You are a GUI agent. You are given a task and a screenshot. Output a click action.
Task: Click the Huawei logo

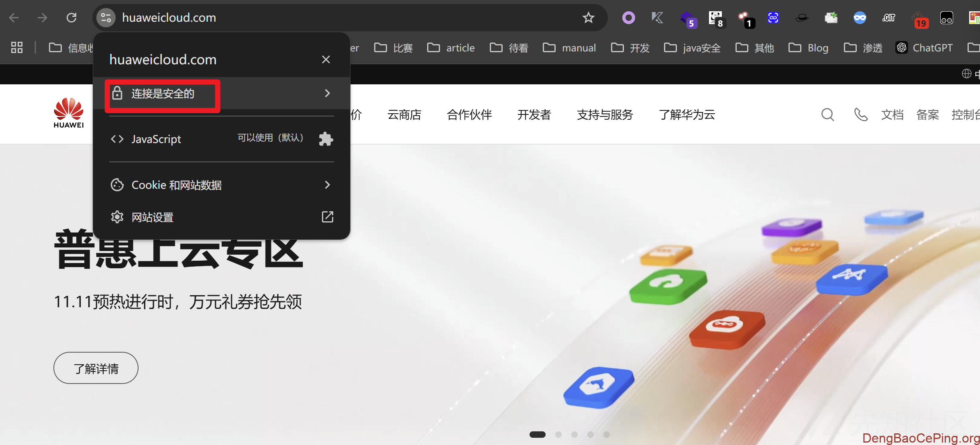[68, 113]
